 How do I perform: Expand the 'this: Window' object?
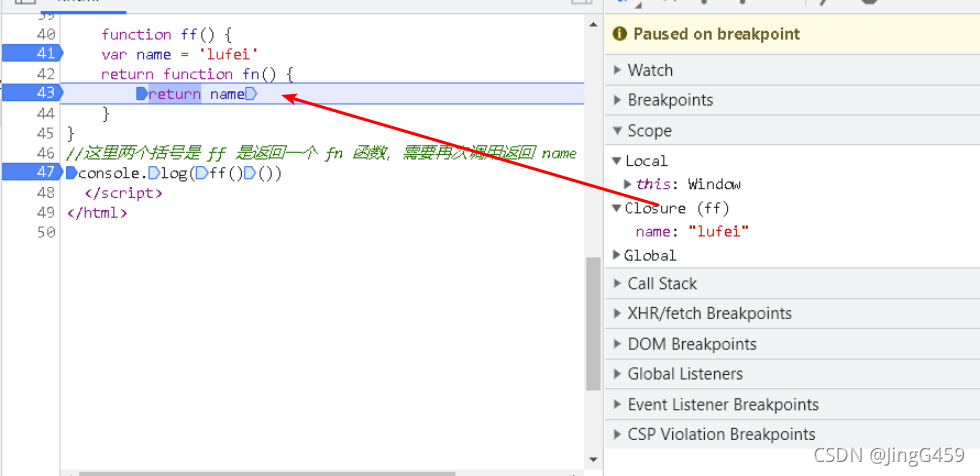coord(628,184)
